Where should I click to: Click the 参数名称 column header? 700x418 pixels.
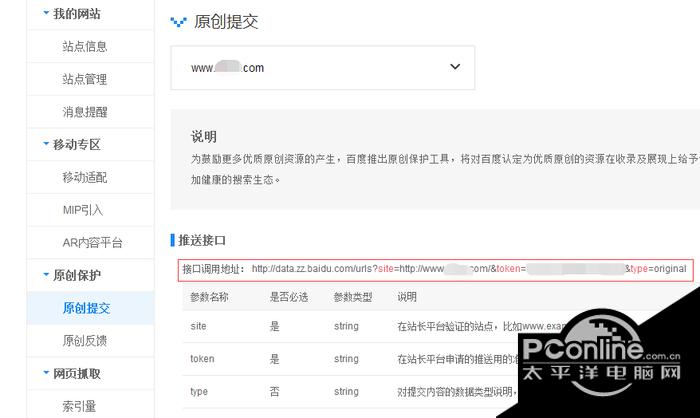(209, 297)
